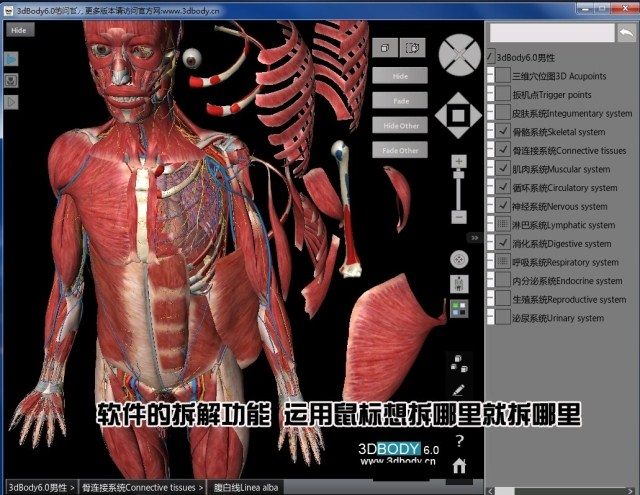Enable 扳机点Trigger points checkbox
The image size is (640, 495).
(x=503, y=95)
